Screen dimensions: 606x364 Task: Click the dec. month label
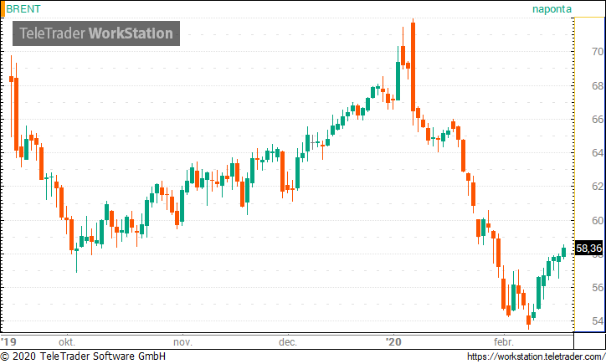click(288, 342)
